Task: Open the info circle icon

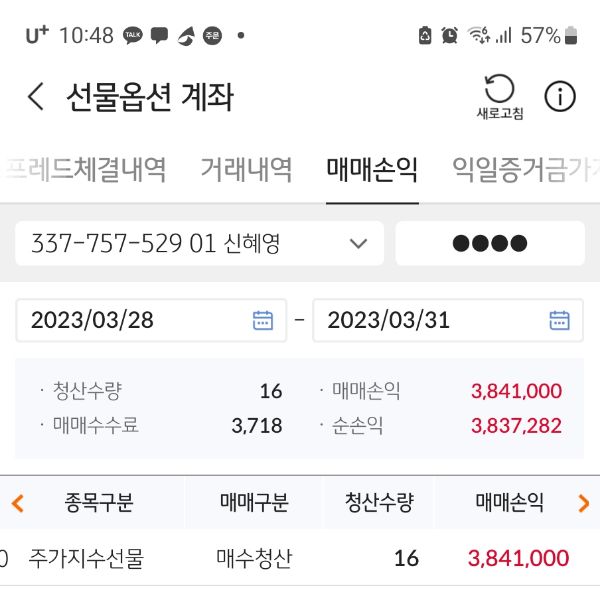Action: coord(560,96)
